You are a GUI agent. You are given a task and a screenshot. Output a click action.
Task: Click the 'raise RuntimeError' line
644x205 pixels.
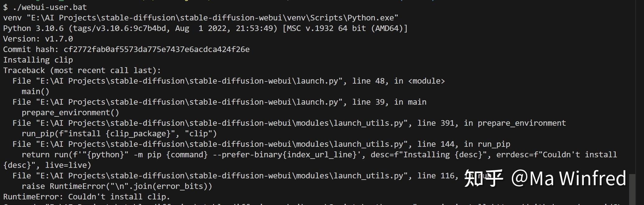click(117, 186)
